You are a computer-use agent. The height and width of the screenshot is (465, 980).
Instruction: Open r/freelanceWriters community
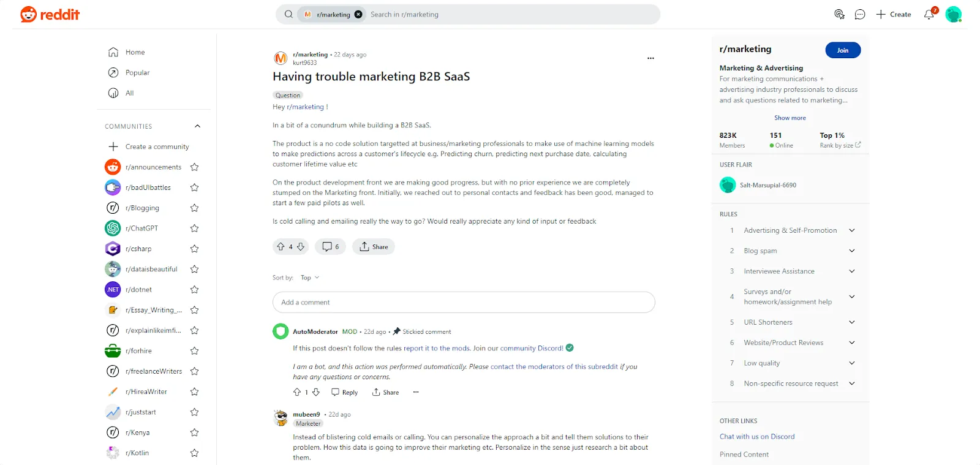click(x=154, y=371)
